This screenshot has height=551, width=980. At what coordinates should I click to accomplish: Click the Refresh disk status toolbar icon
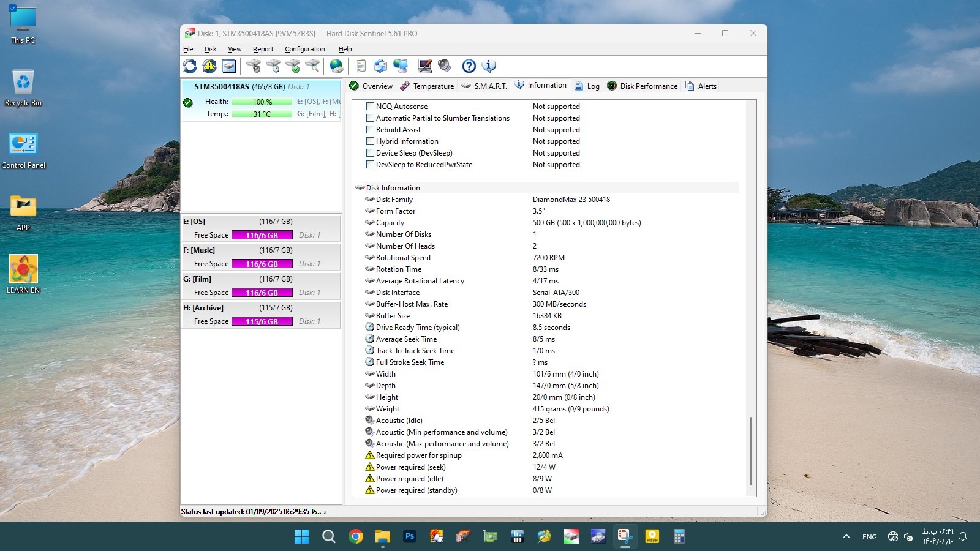coord(190,66)
